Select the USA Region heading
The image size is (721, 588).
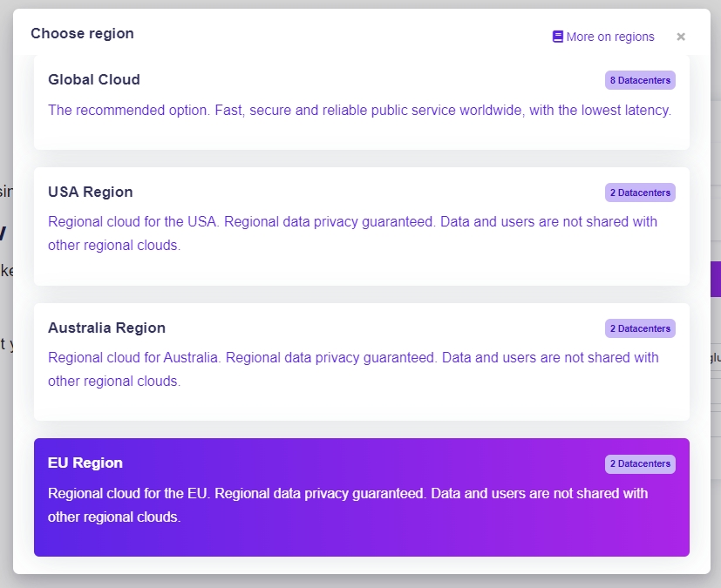[91, 193]
